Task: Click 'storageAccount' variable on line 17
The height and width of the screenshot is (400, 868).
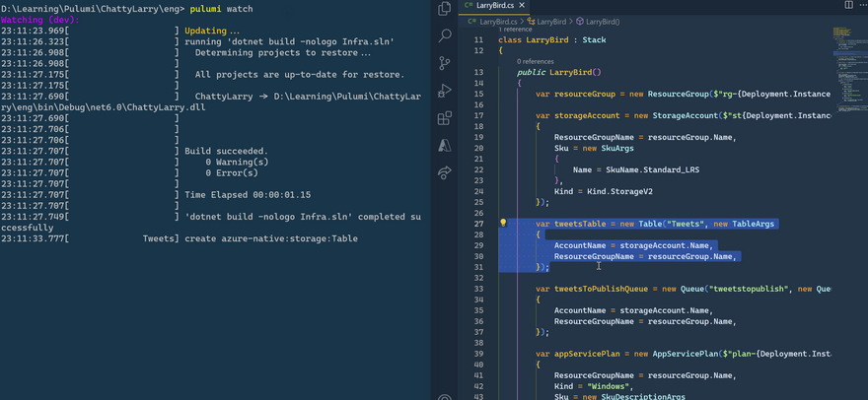Action: pos(587,115)
